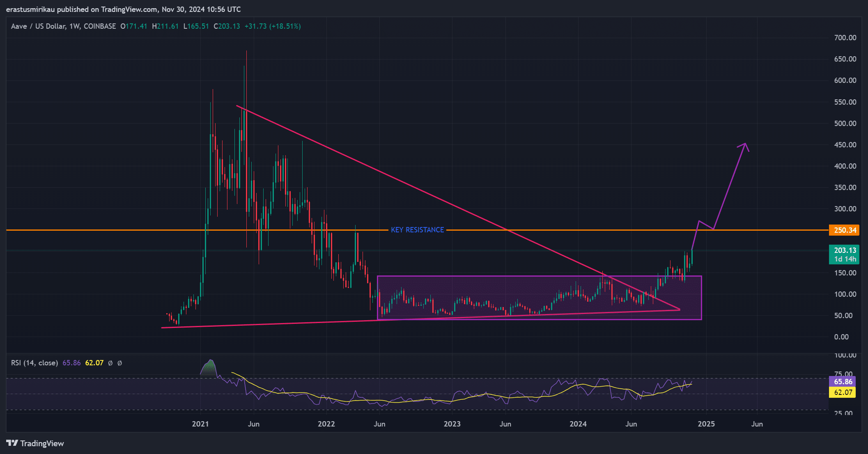Click the 700.00 label on price axis
Screen dimensions: 868x454
click(x=845, y=38)
